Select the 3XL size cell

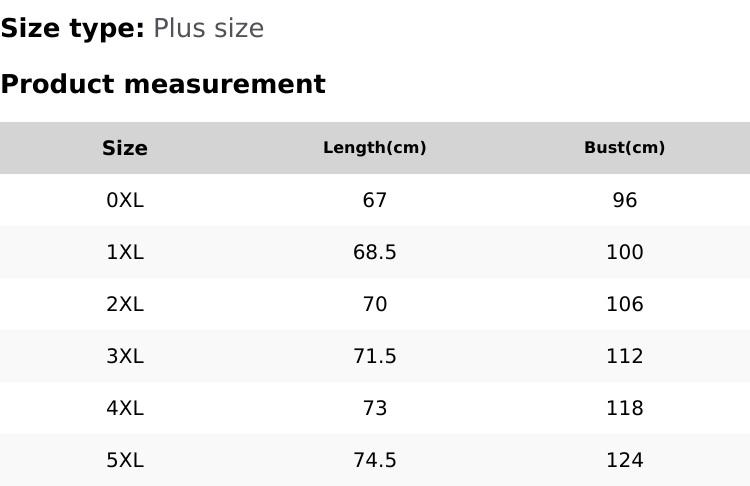(x=125, y=356)
